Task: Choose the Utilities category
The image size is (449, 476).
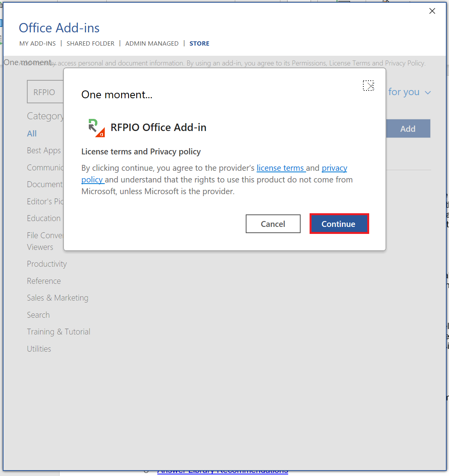Action: [39, 349]
